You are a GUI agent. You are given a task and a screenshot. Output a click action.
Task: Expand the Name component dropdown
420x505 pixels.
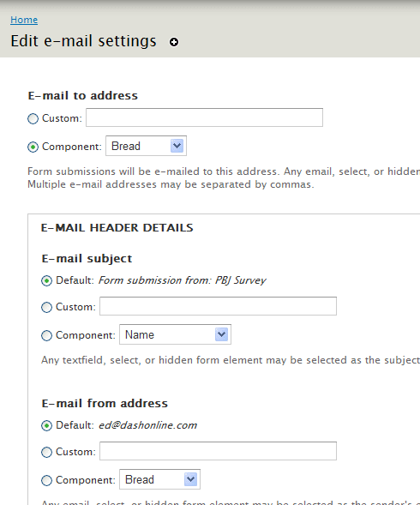point(175,334)
